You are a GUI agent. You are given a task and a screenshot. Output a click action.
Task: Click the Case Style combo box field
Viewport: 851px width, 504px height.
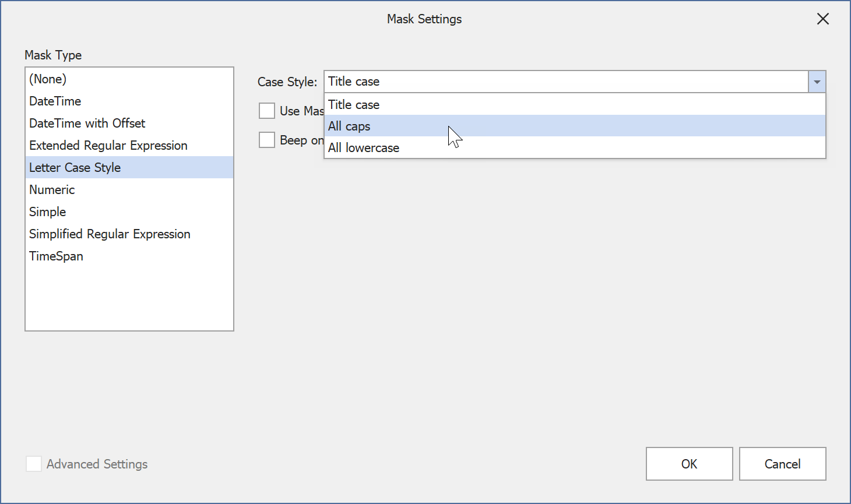pos(565,82)
